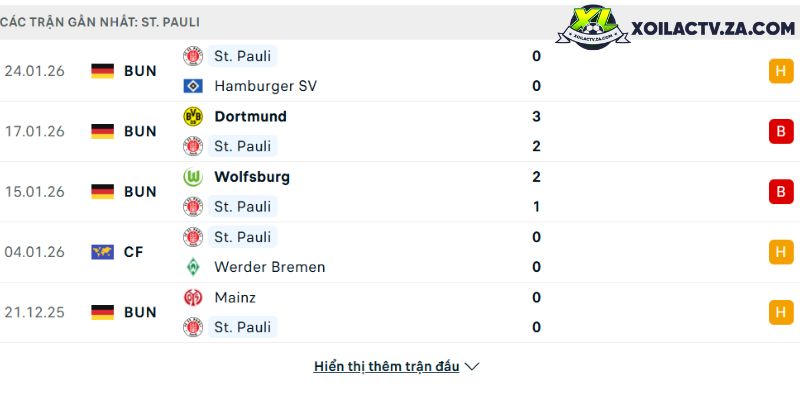
Task: Select the Werder Bremen team name
Action: (x=269, y=267)
